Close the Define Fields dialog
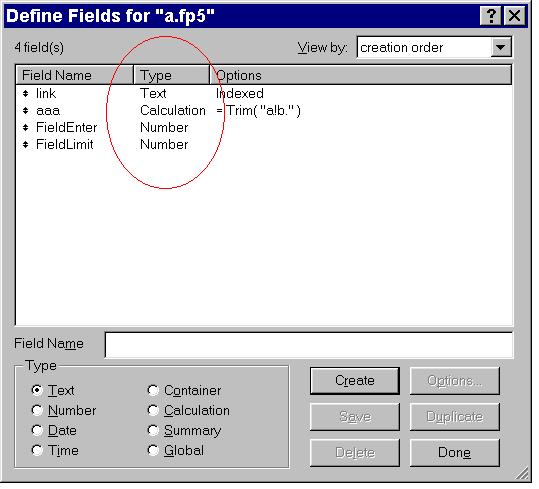Viewport: 539px width, 489px height. click(x=515, y=16)
